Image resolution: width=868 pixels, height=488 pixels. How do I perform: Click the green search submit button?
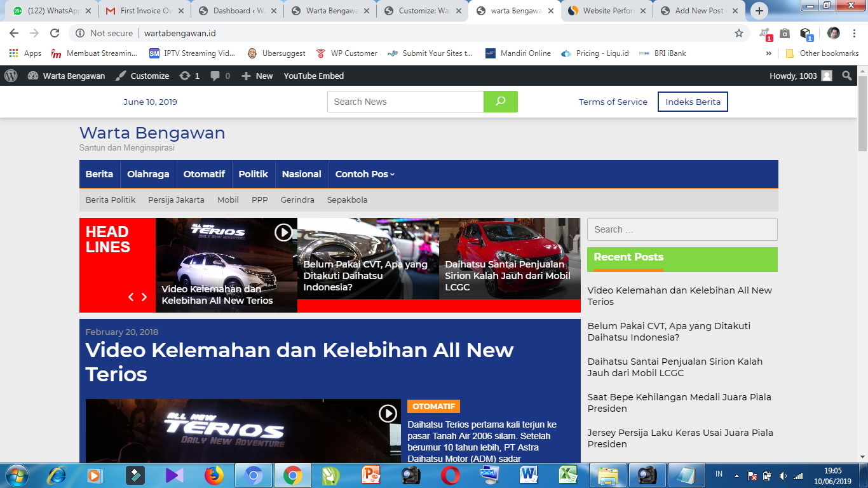click(501, 102)
